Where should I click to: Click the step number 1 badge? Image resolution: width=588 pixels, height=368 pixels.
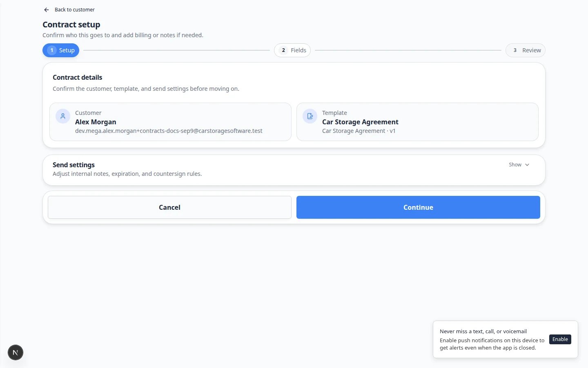coord(52,50)
